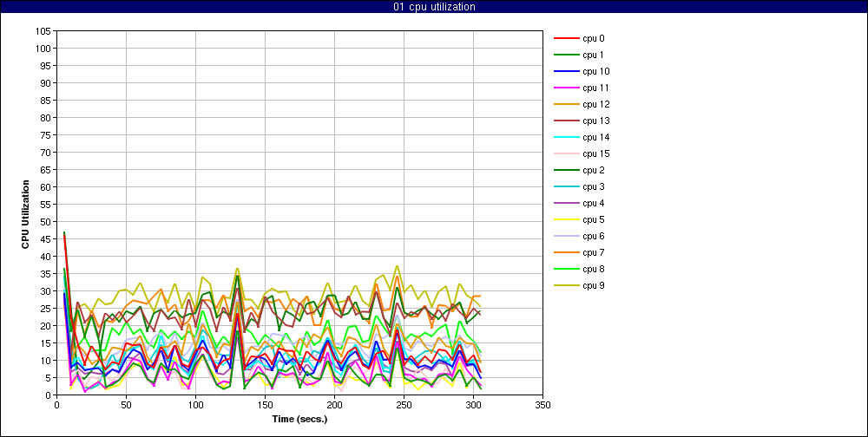Viewport: 868px width, 437px height.
Task: Click the 75 y-axis tick label
Action: coord(47,152)
